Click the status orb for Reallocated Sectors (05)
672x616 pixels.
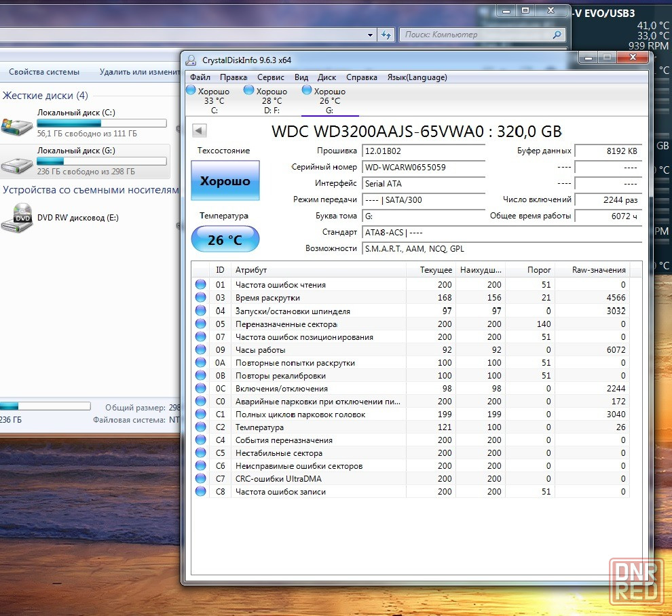pos(201,324)
